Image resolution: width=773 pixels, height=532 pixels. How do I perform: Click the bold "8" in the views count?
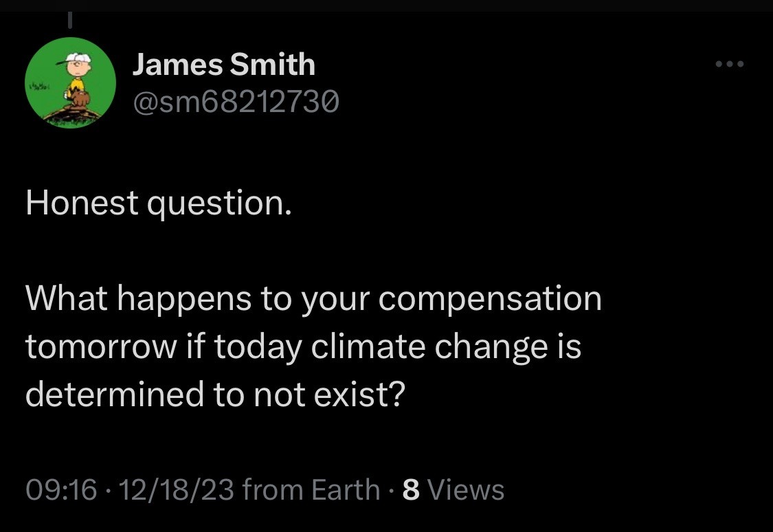411,490
